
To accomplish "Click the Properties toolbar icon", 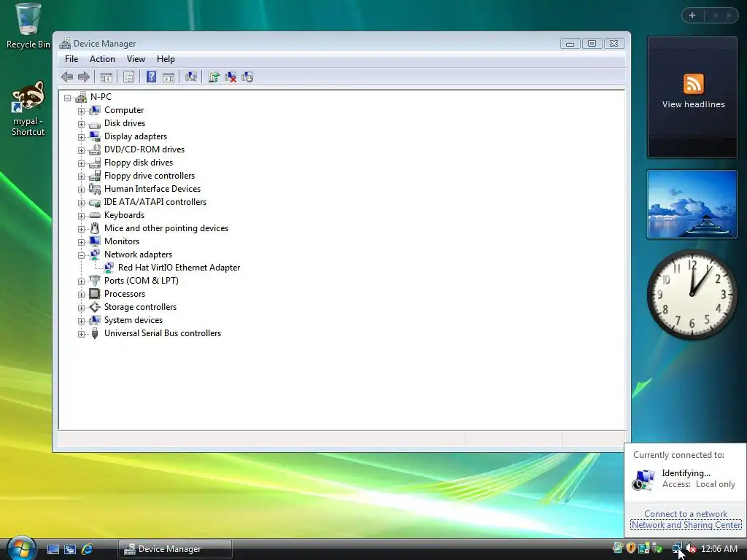I will 128,77.
